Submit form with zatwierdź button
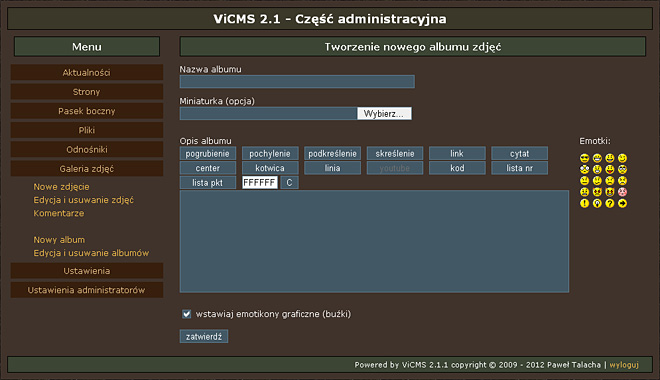 (204, 337)
